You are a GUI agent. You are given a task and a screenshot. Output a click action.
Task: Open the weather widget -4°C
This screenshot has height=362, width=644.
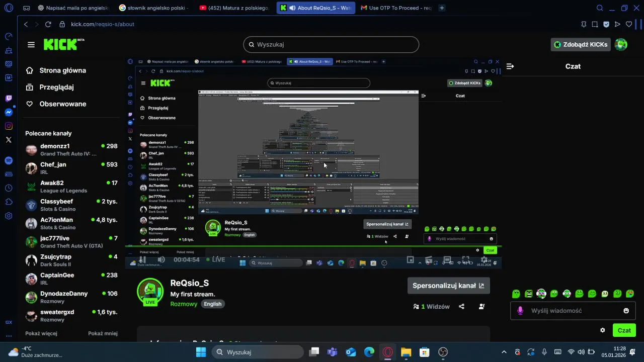pos(35,352)
